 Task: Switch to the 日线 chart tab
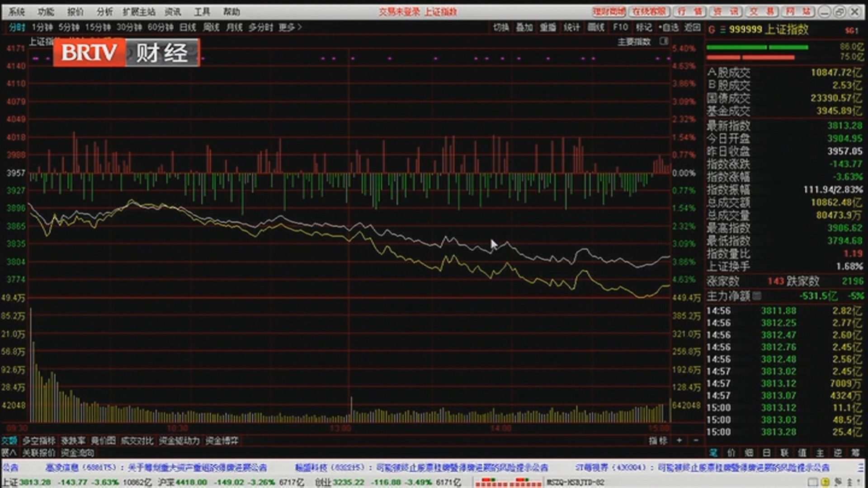tap(188, 28)
